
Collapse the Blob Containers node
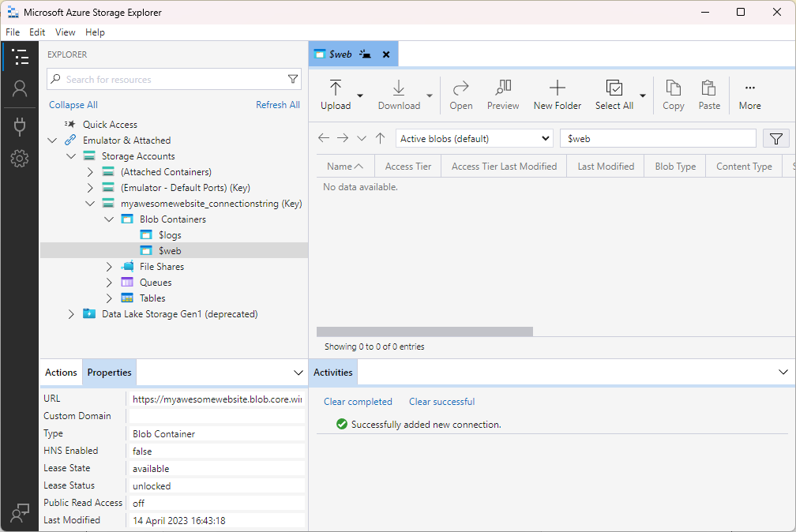109,219
